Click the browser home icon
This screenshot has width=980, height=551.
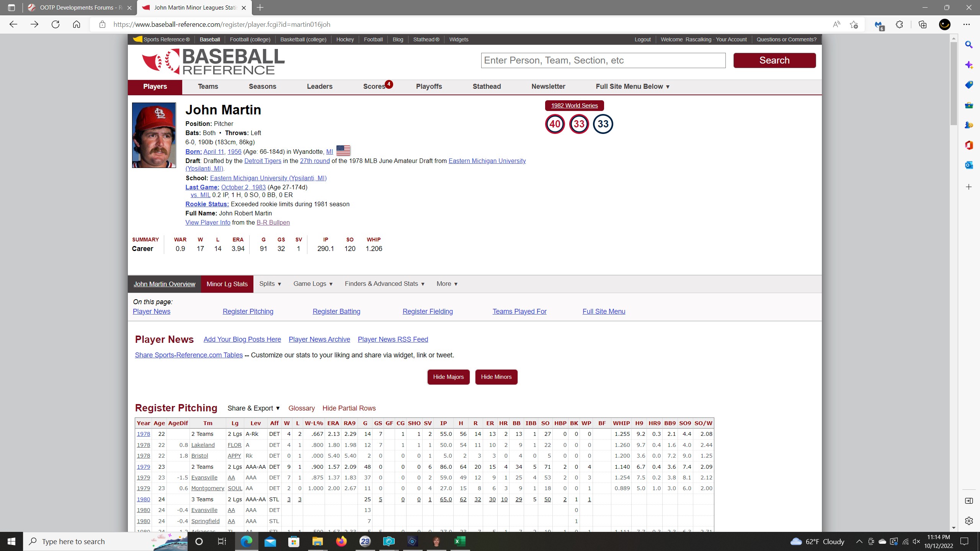pyautogui.click(x=77, y=24)
